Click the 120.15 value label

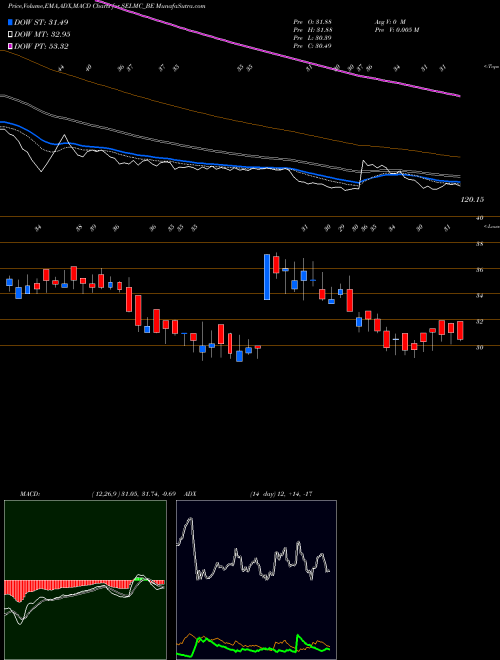471,200
